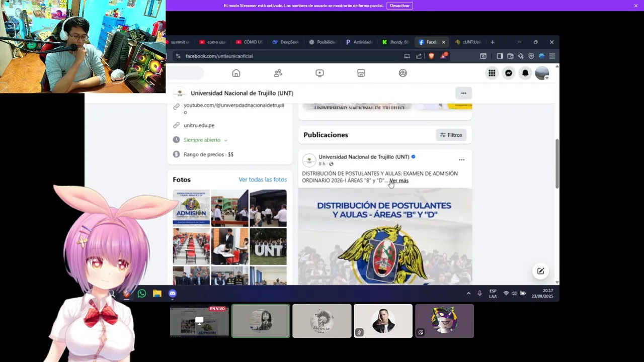Viewport: 644px width, 362px height.
Task: Open Facebook Marketplace icon
Action: tap(361, 73)
